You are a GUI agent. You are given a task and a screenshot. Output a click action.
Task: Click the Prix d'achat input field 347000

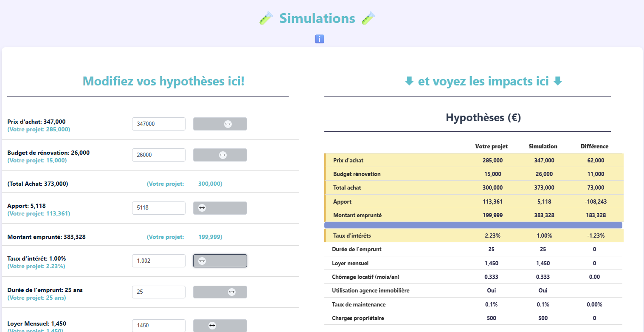tap(159, 124)
